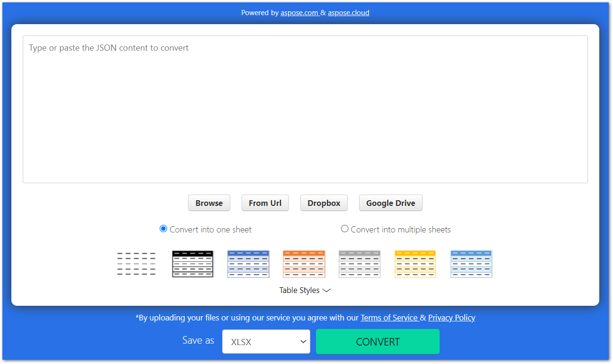Click inside the JSON content text area
This screenshot has width=613, height=364.
pyautogui.click(x=305, y=109)
